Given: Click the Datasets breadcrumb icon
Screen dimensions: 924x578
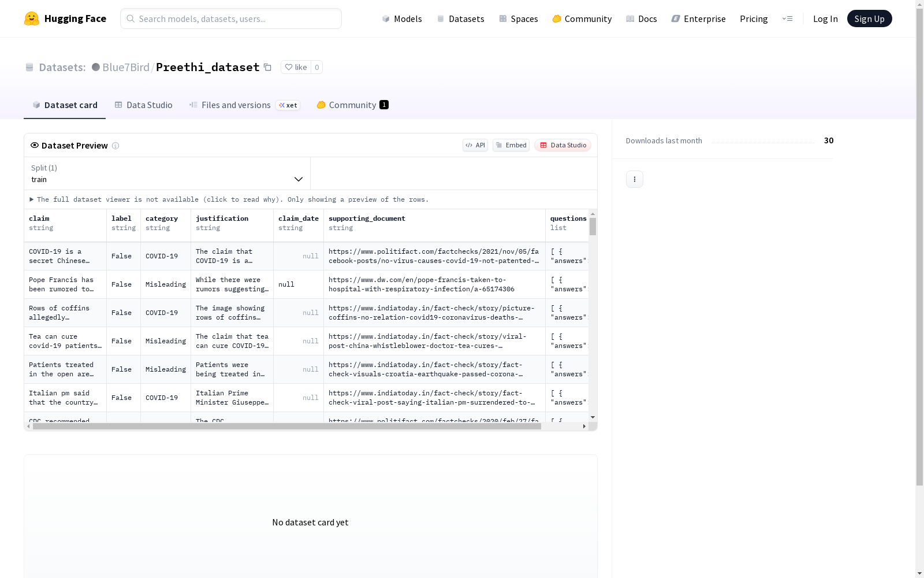Looking at the screenshot, I should [29, 68].
